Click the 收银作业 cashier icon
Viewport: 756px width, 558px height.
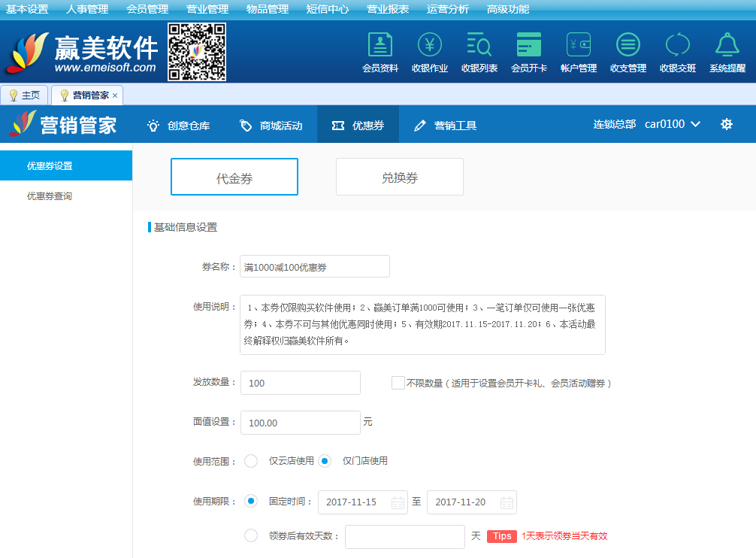pos(430,46)
